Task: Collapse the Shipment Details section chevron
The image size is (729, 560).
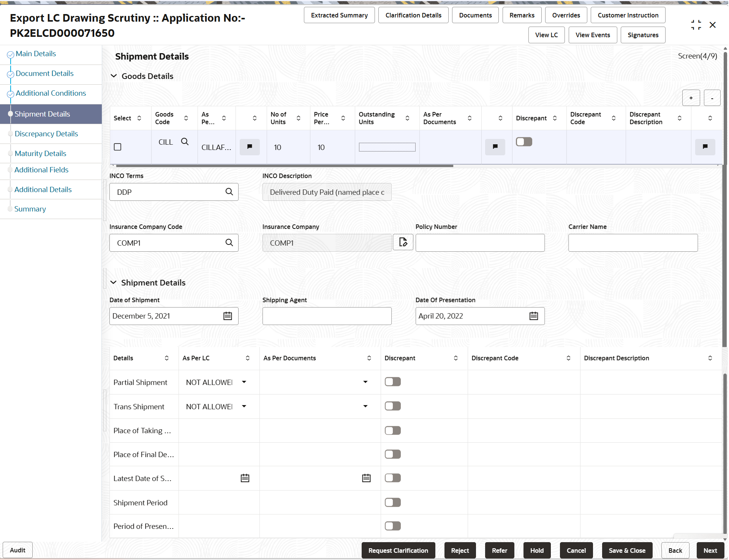Action: point(113,282)
